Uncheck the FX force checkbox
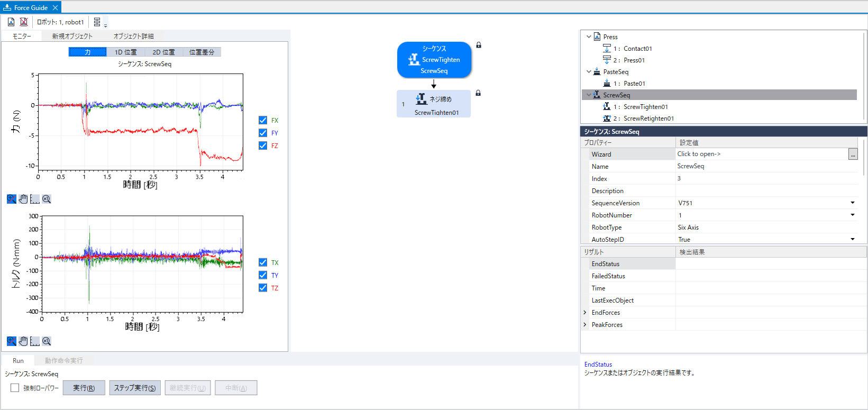 263,120
